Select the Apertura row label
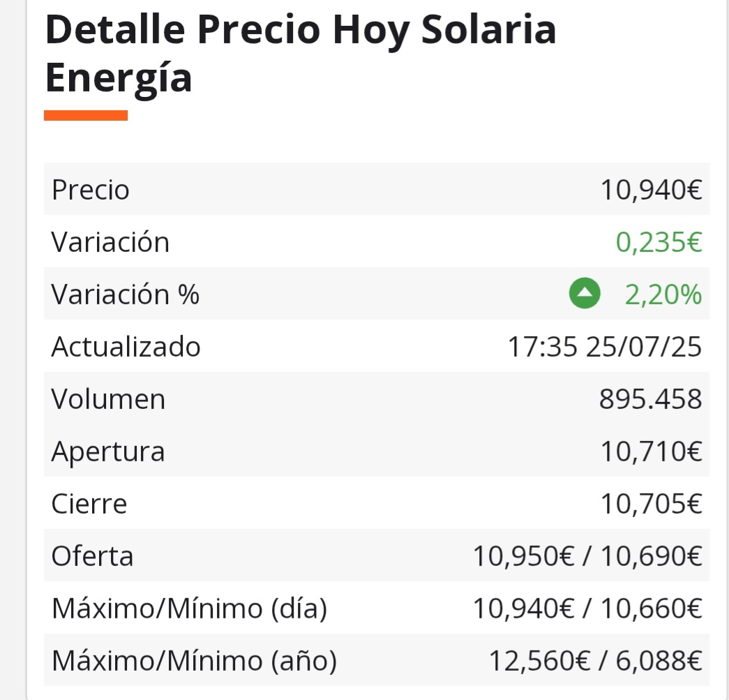This screenshot has width=729, height=700. [108, 452]
